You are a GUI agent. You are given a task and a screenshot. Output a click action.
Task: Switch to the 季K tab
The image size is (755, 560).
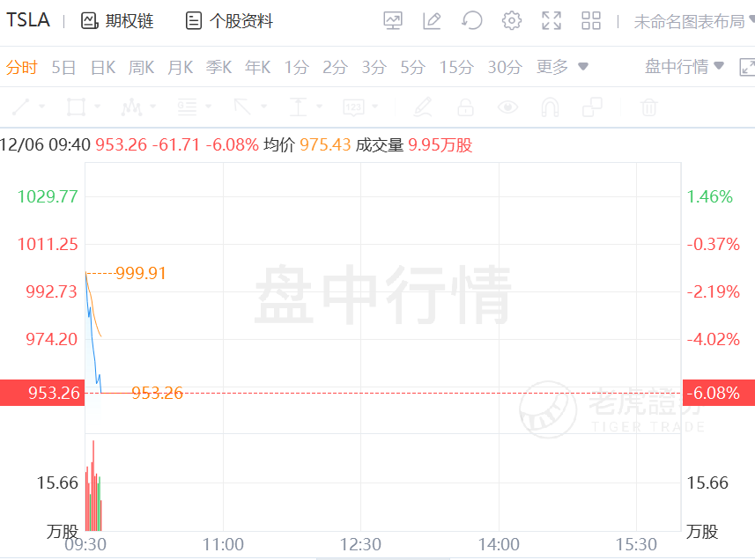219,67
